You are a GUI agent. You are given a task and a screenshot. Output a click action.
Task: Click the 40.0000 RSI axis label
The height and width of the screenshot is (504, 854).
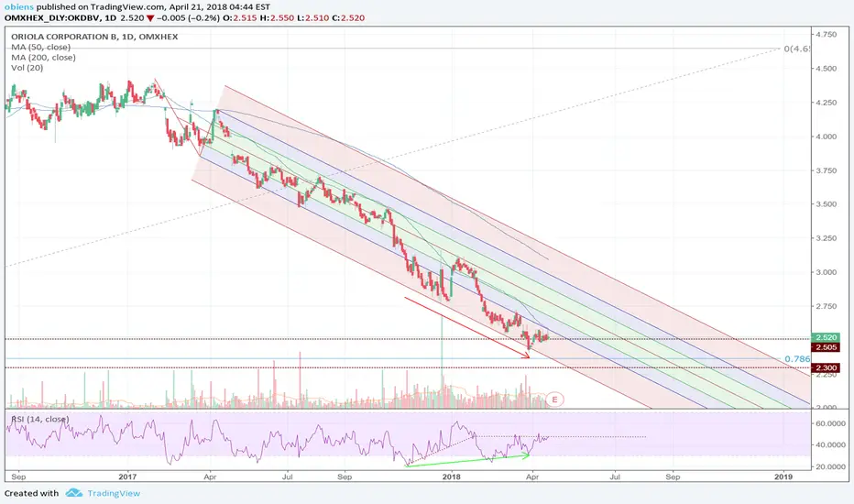(831, 445)
